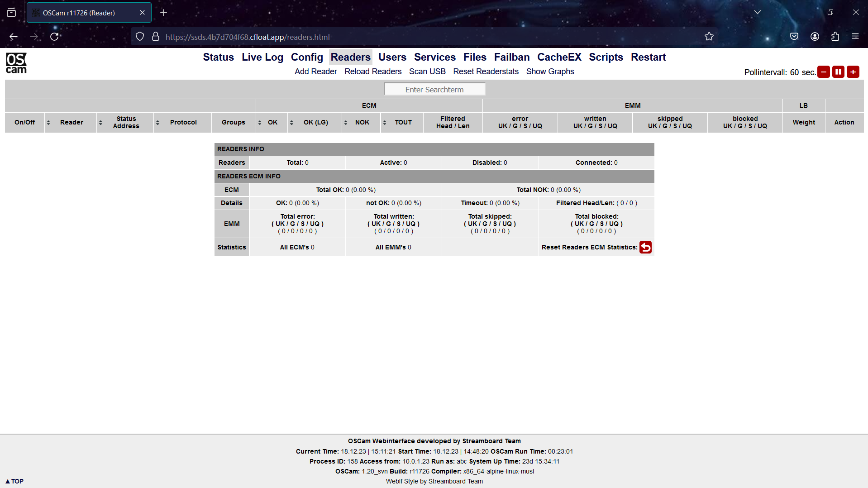Open the Firefox account icon
The width and height of the screenshot is (868, 488).
coord(815,37)
